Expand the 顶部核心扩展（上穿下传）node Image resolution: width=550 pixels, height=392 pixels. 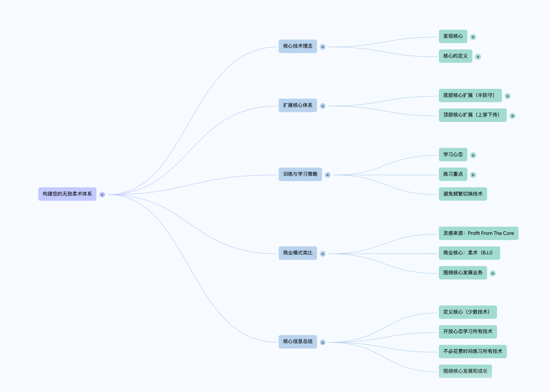[512, 116]
